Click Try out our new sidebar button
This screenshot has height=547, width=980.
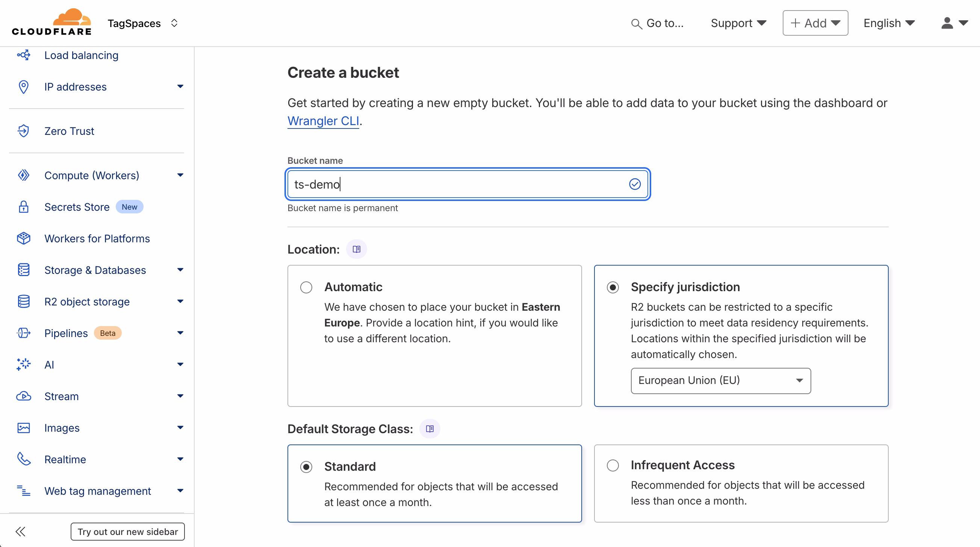127,531
